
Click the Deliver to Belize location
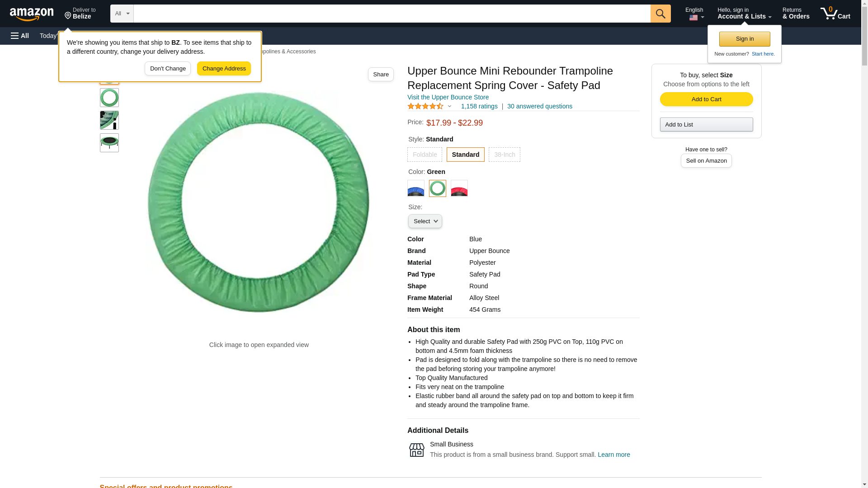click(x=80, y=14)
